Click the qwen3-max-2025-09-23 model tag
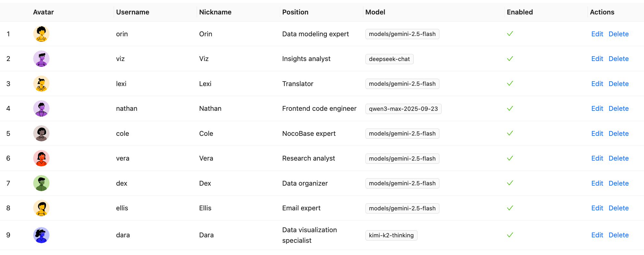The height and width of the screenshot is (255, 644). coord(403,109)
